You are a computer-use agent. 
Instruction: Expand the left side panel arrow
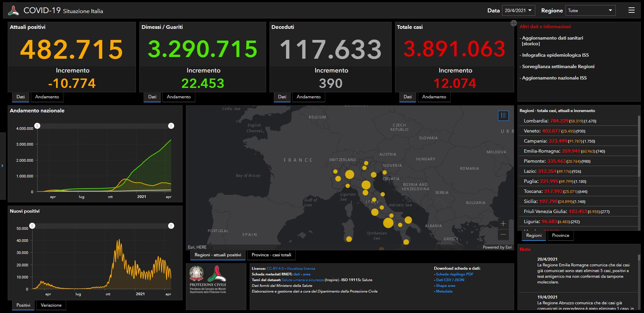coord(2,166)
